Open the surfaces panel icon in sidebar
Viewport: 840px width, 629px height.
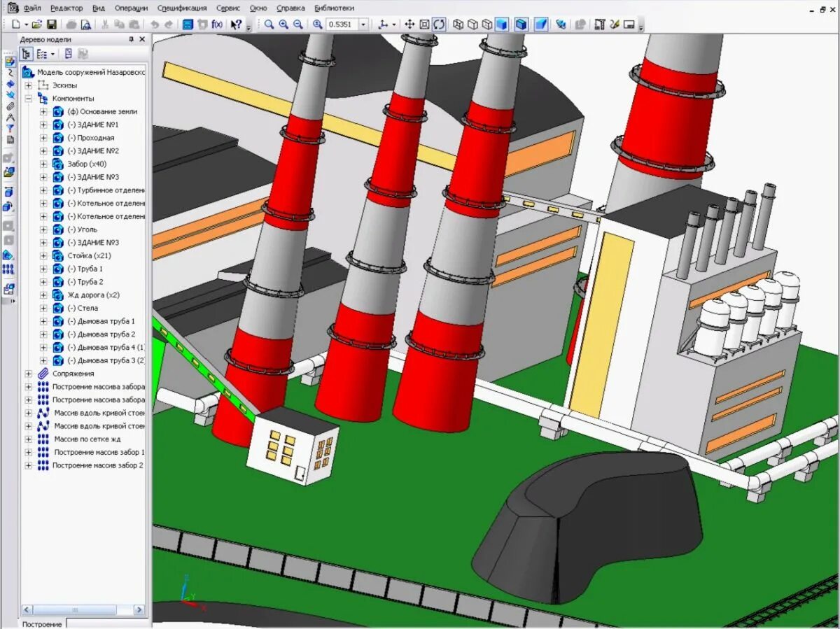10,84
